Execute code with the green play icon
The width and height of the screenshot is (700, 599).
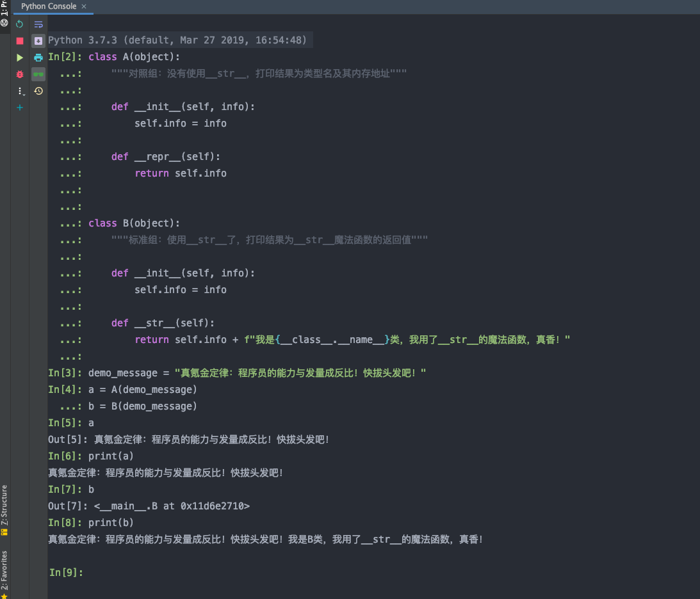click(19, 57)
